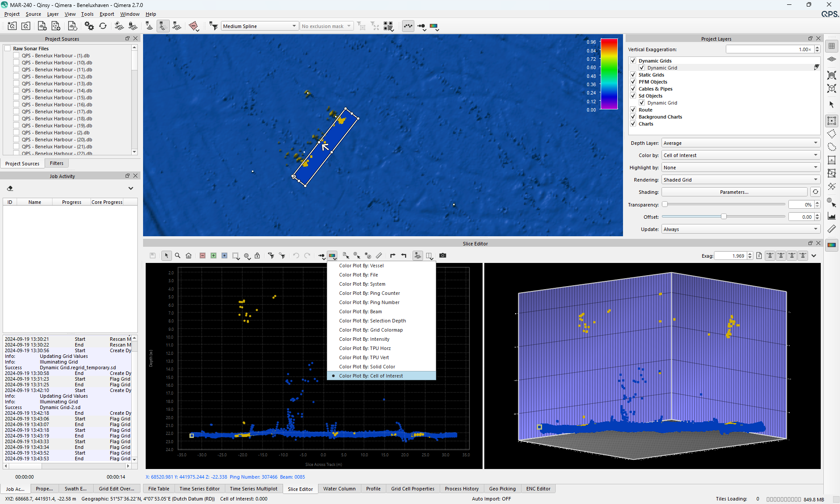The height and width of the screenshot is (504, 840).
Task: Click the Offset slider handle
Action: coord(724,217)
